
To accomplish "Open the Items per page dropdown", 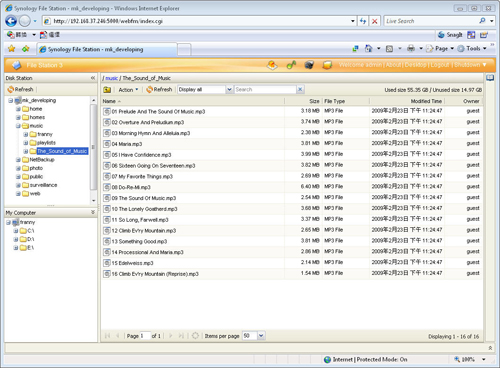I will [x=261, y=335].
